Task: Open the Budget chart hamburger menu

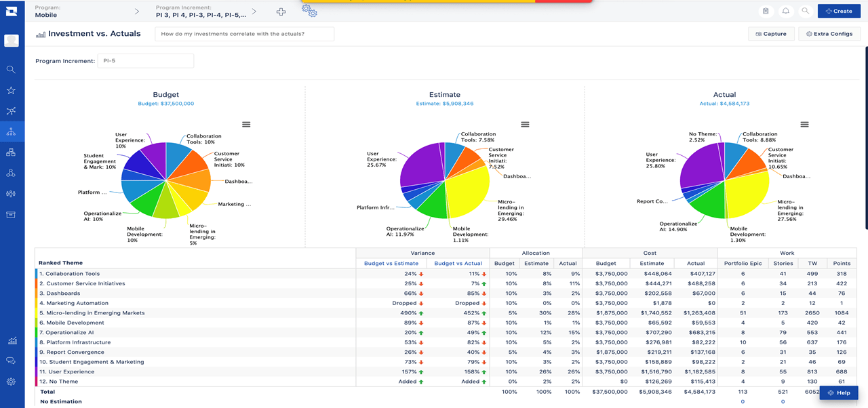Action: pos(246,124)
